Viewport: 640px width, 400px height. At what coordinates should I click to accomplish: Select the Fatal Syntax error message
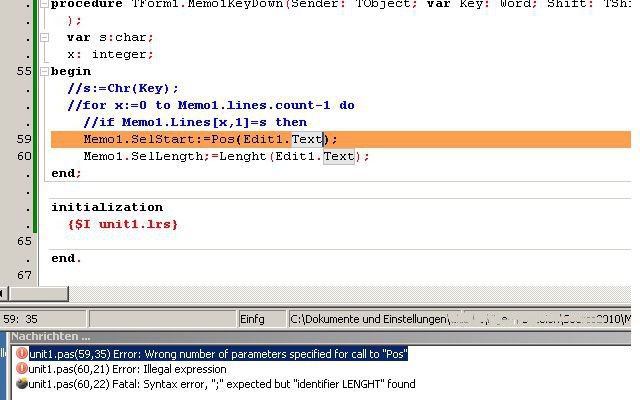222,384
